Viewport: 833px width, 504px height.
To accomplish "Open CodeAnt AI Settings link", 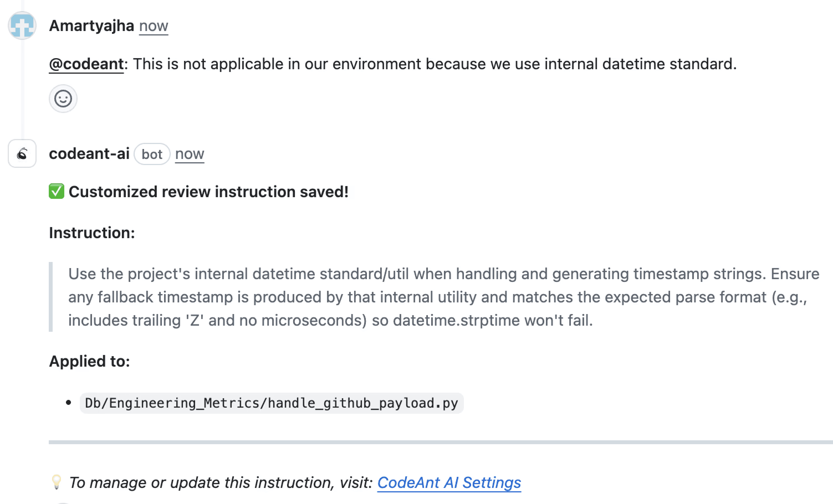I will (x=450, y=482).
